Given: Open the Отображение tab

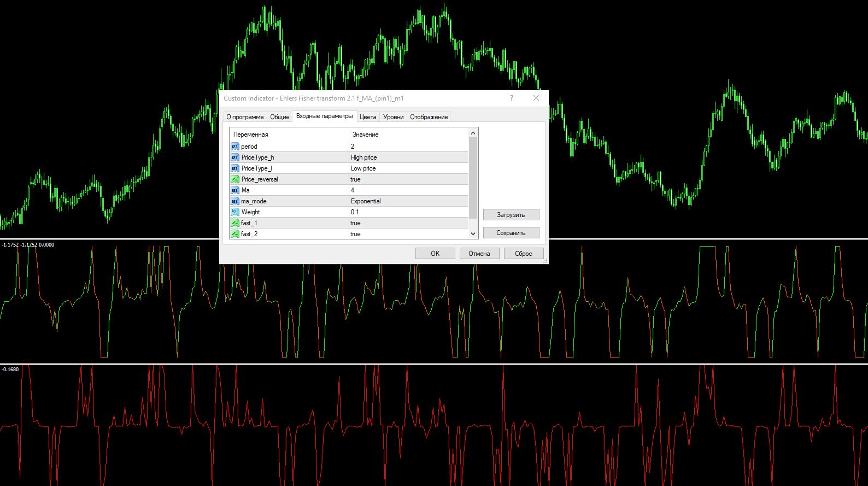Looking at the screenshot, I should (x=429, y=117).
